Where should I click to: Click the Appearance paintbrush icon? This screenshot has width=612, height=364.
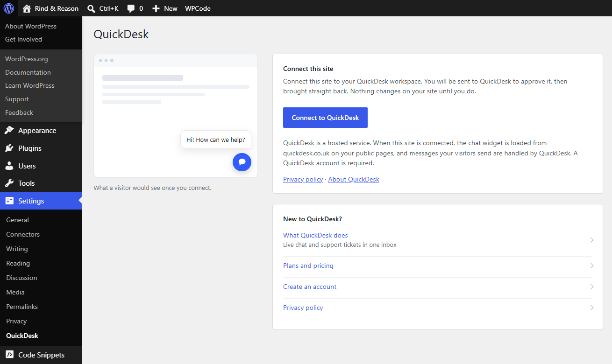click(x=9, y=131)
